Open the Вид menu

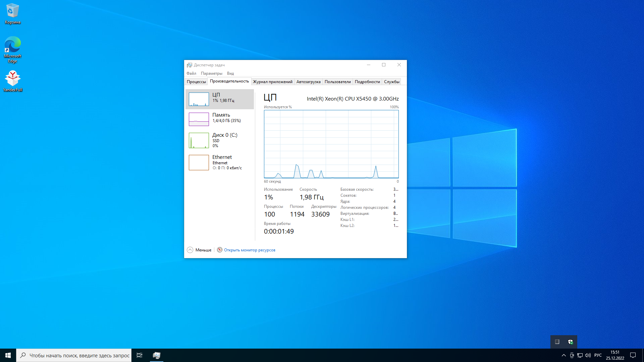pos(230,73)
